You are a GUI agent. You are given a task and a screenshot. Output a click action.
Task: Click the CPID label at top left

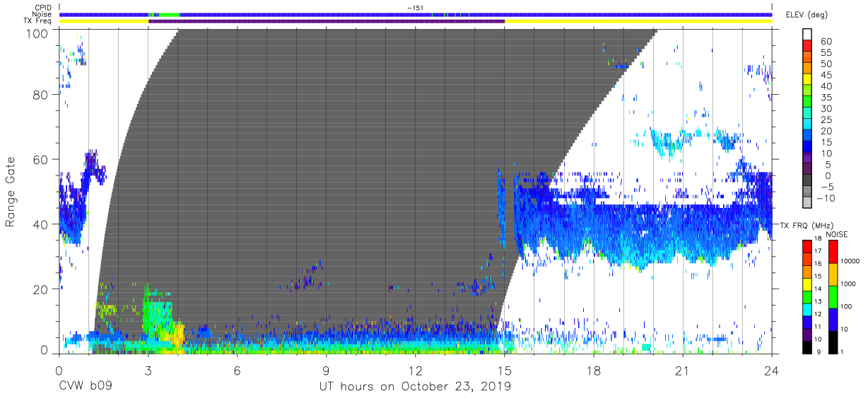(x=42, y=8)
